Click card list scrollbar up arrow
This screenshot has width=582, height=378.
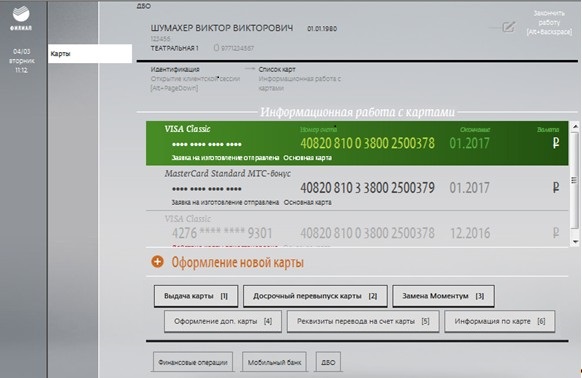(x=575, y=127)
